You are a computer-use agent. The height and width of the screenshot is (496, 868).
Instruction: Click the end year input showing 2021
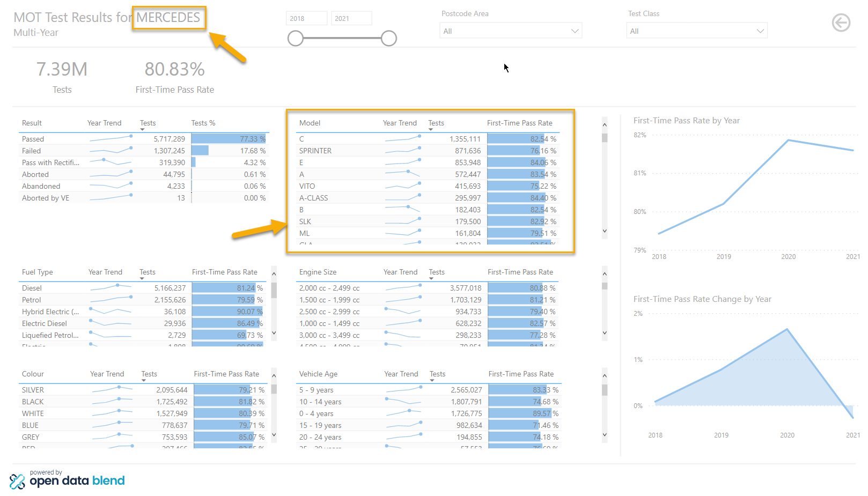(351, 18)
